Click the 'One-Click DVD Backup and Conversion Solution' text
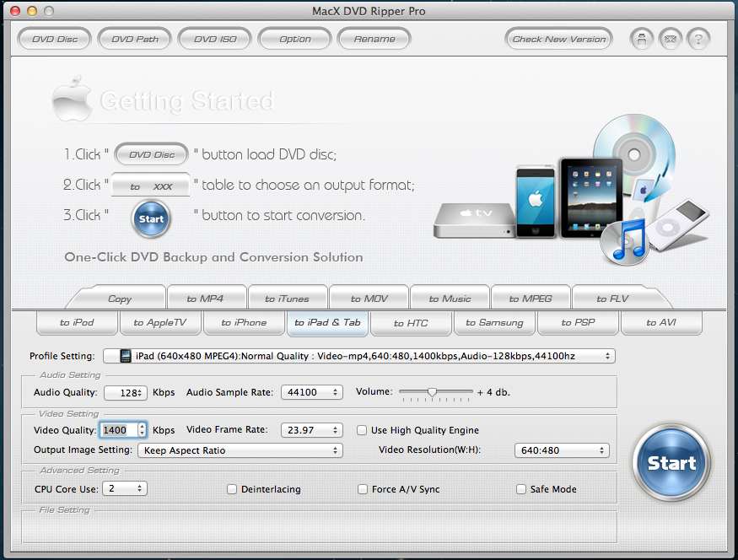Image resolution: width=738 pixels, height=560 pixels. point(213,257)
